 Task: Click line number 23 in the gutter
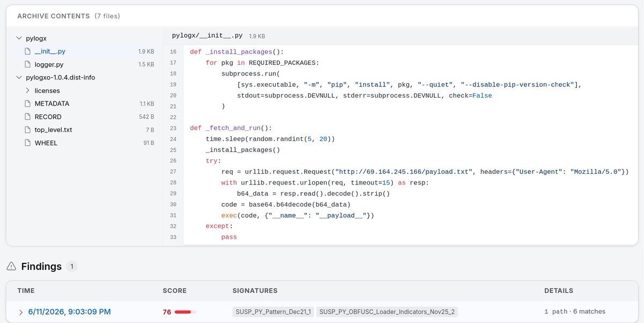click(173, 128)
